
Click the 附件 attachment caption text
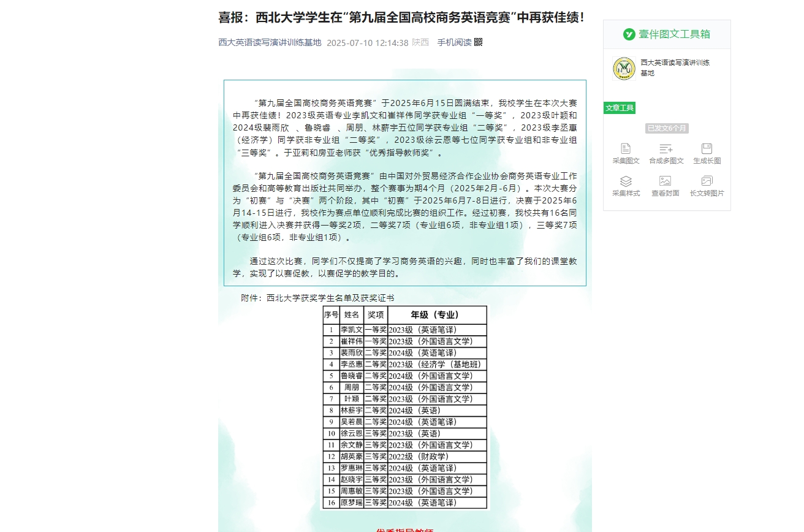(318, 297)
